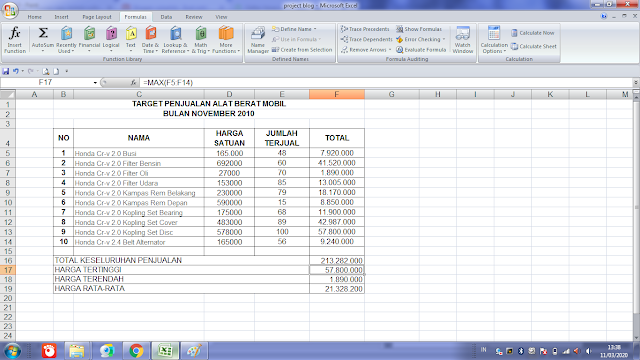Viewport: 640px width, 360px height.
Task: Open Lookup & Reference functions
Action: (175, 40)
